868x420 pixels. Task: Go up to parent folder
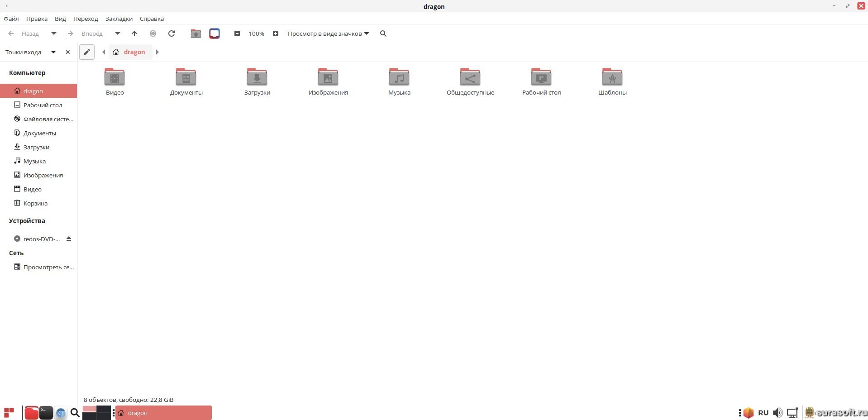coord(134,33)
